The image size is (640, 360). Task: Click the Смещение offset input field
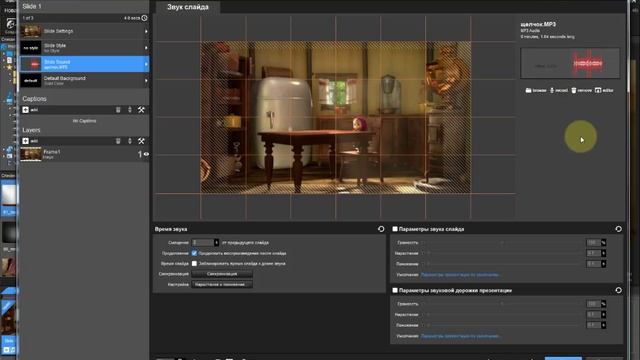[203, 242]
